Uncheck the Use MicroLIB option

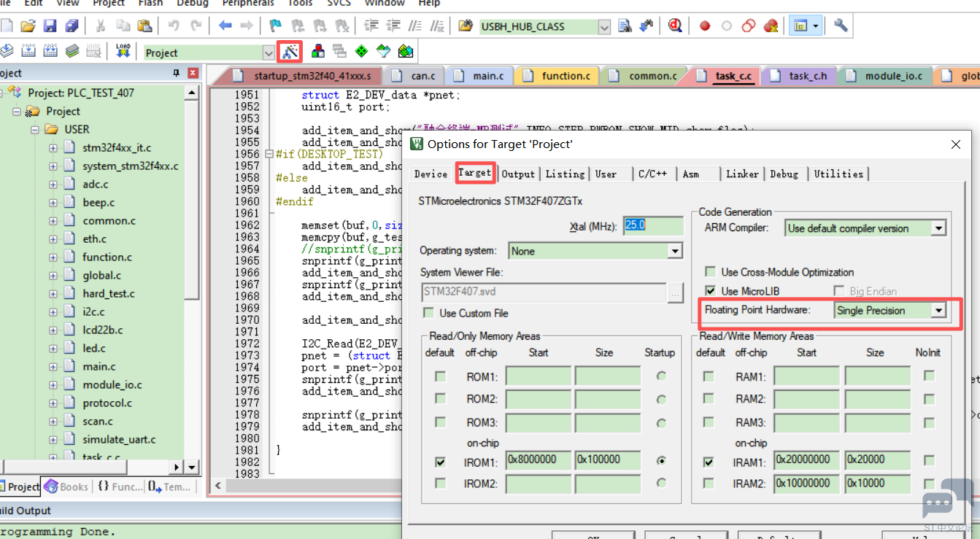coord(710,291)
